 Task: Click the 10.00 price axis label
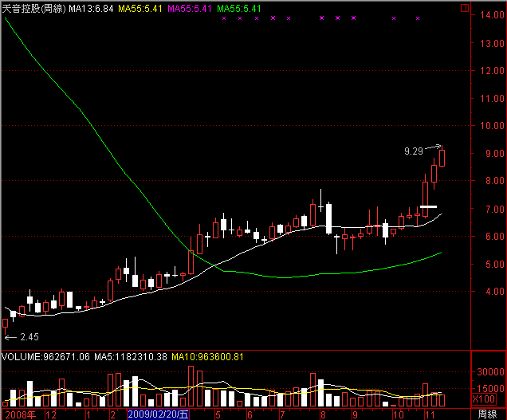(x=492, y=126)
